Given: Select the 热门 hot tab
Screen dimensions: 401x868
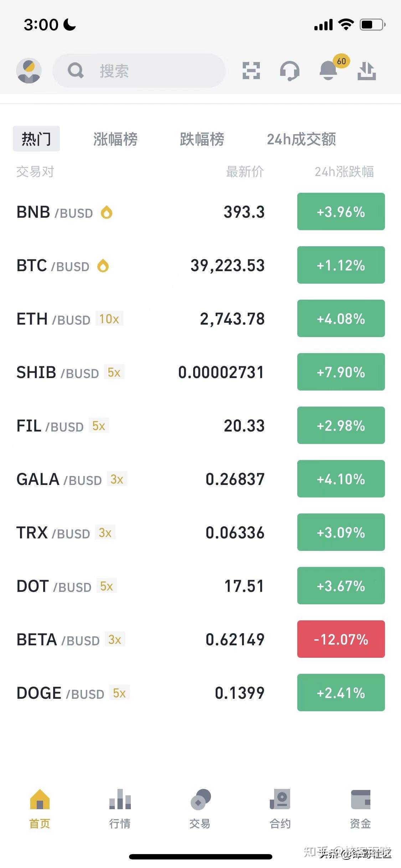Looking at the screenshot, I should tap(36, 139).
